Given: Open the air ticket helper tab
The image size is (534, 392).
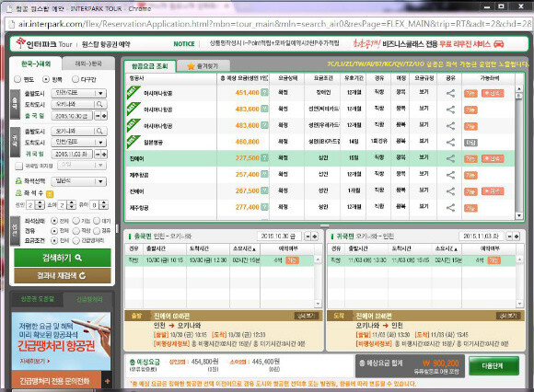Looking at the screenshot, I should (37, 299).
